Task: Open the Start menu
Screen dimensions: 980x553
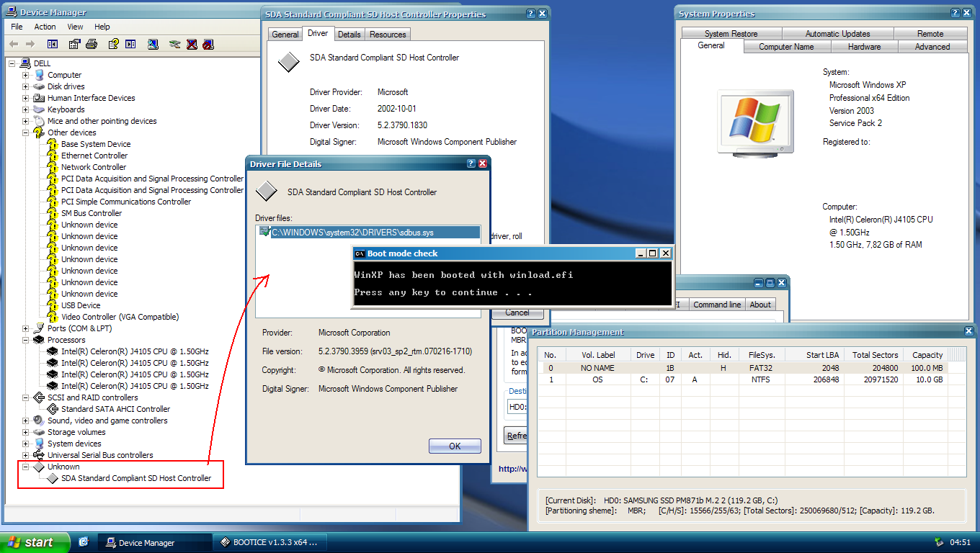Action: click(35, 542)
